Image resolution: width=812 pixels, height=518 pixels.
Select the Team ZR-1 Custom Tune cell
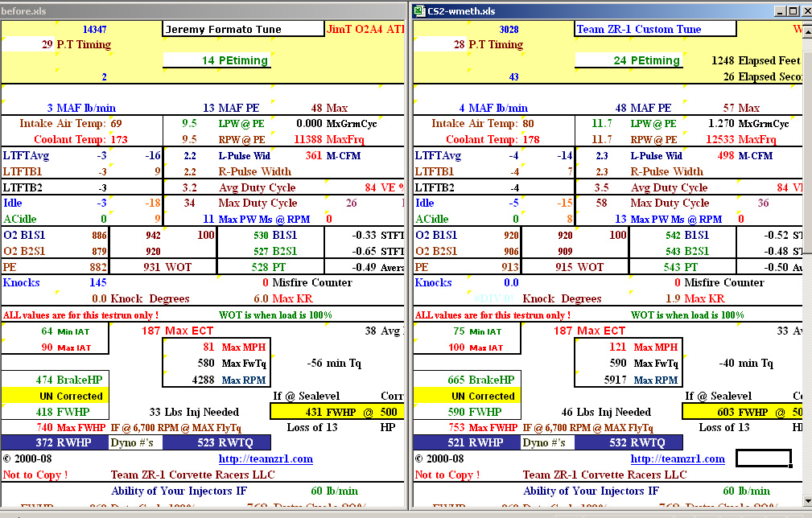pos(655,30)
